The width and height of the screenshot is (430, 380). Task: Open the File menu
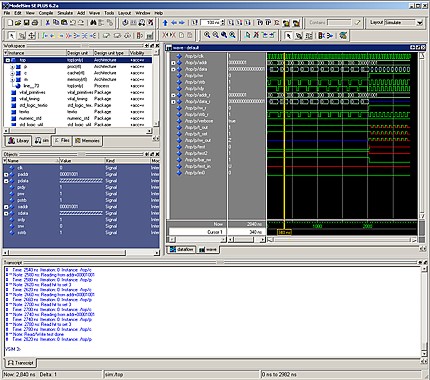(7, 13)
